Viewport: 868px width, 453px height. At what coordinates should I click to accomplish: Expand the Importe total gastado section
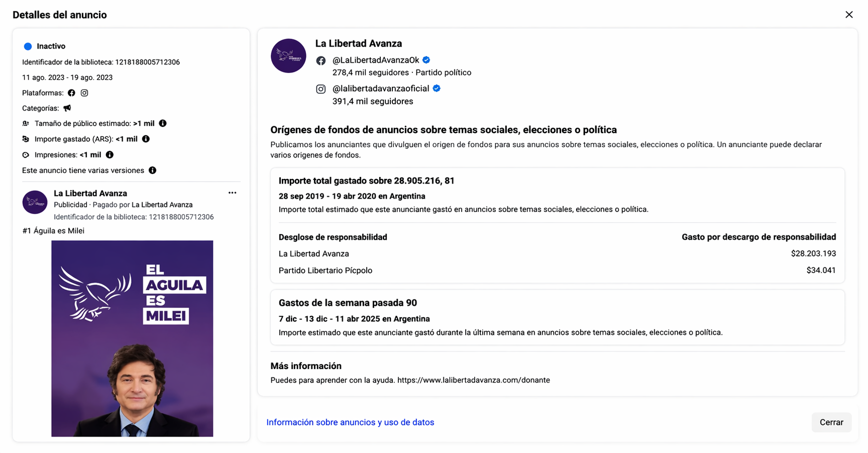366,180
